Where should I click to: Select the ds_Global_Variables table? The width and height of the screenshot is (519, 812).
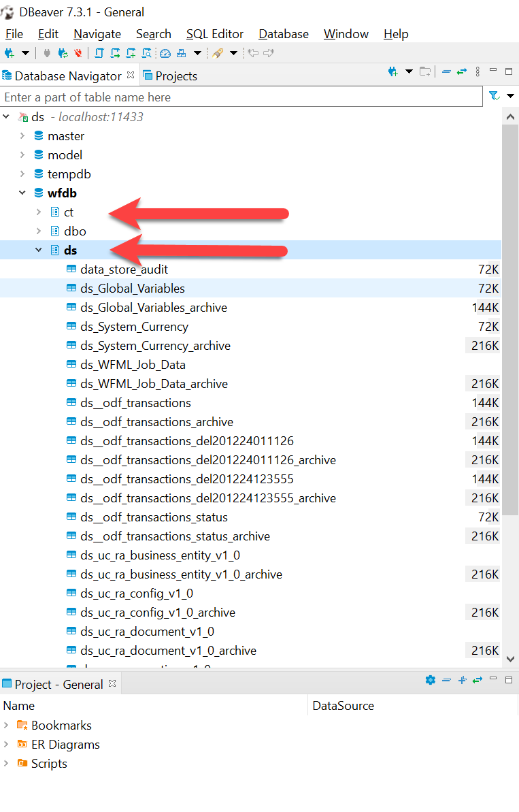coord(133,289)
